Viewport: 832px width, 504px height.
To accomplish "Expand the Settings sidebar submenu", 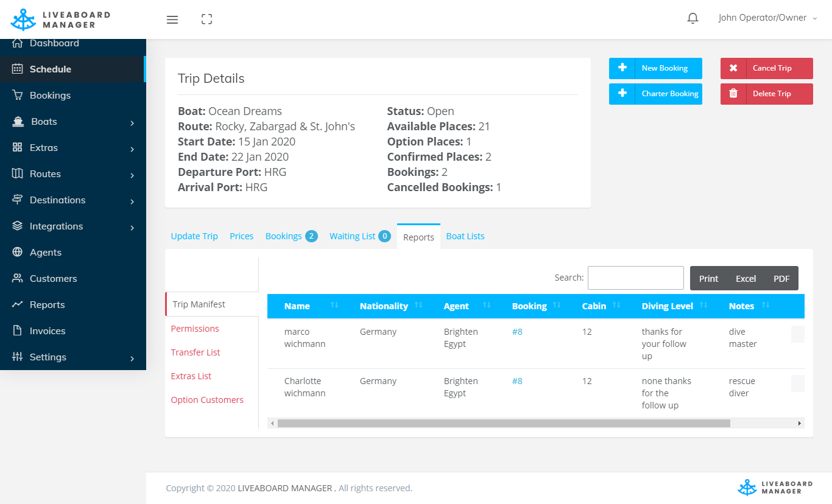I will (x=132, y=358).
